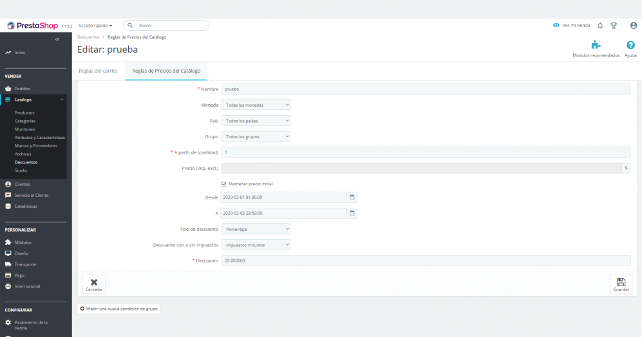Click the Catálogo store icon
This screenshot has width=644, height=337.
tap(8, 100)
